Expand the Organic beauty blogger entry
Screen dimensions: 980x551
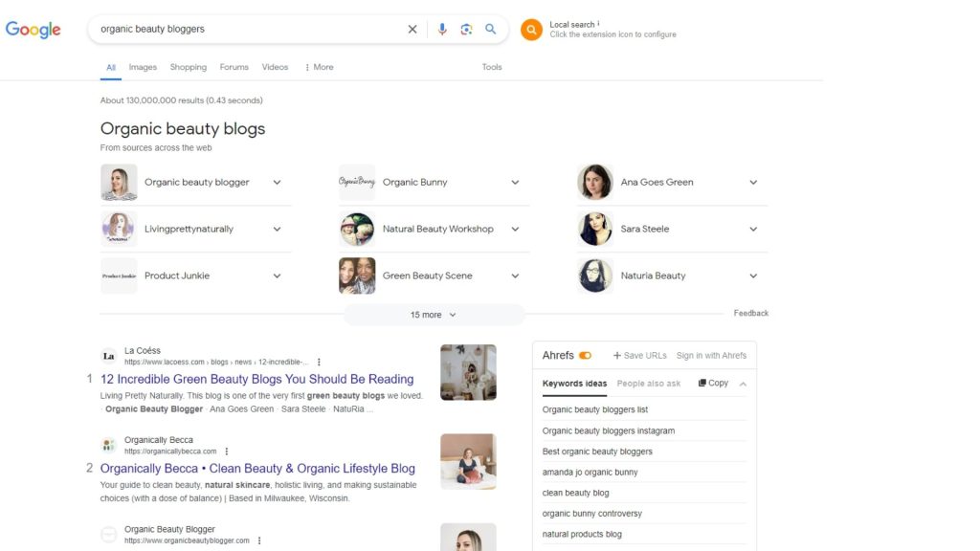[277, 183]
